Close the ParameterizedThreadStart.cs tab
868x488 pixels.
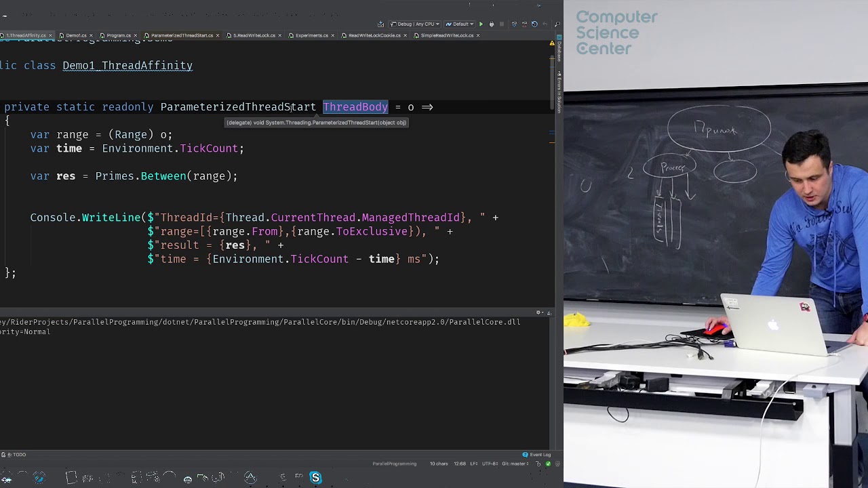(x=218, y=35)
